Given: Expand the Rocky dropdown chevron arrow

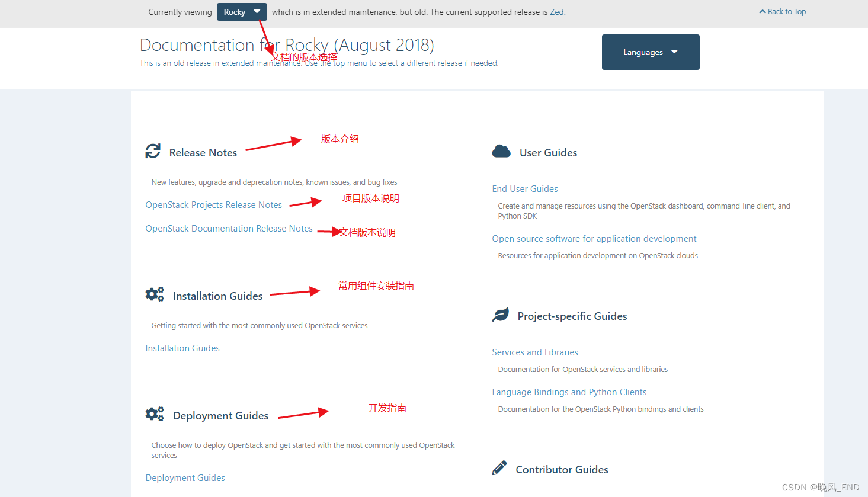Looking at the screenshot, I should click(x=257, y=11).
